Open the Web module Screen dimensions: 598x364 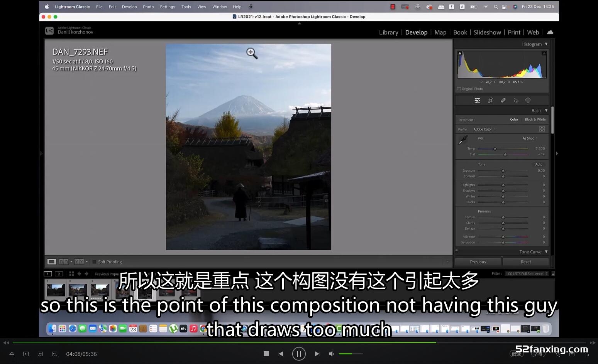(533, 32)
